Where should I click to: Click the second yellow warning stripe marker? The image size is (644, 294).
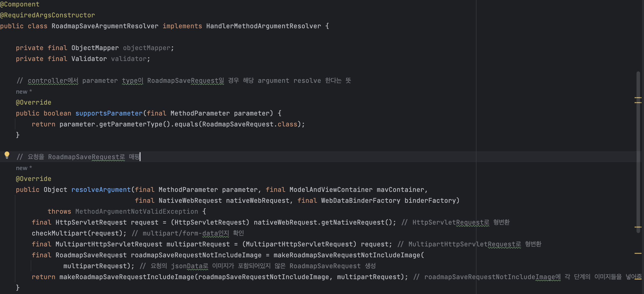[638, 102]
